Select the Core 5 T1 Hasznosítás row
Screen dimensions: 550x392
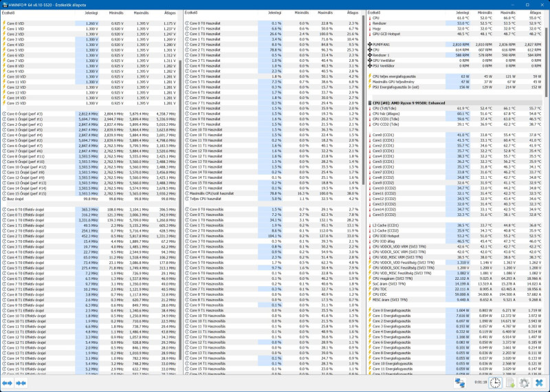(272, 268)
